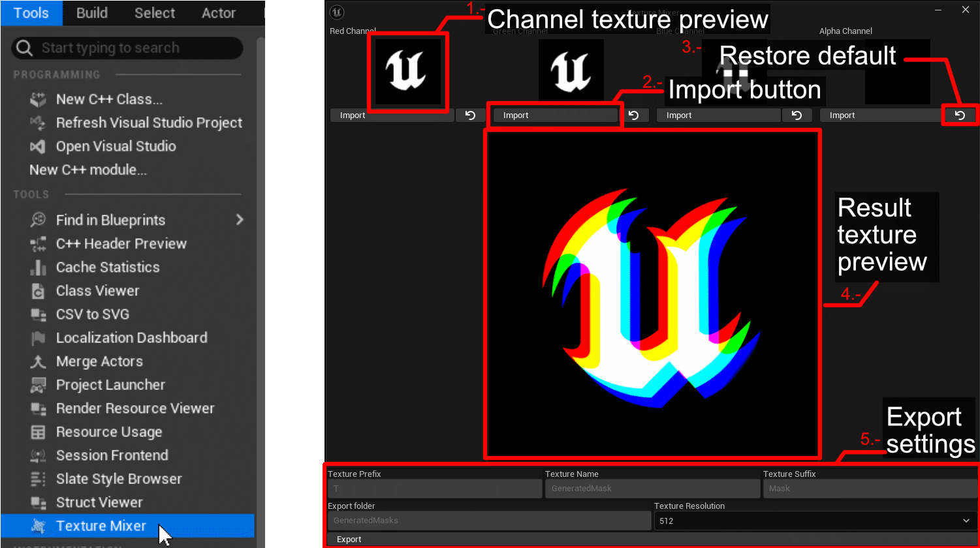Import texture for Blue Channel
This screenshot has height=548, width=980.
click(x=718, y=115)
